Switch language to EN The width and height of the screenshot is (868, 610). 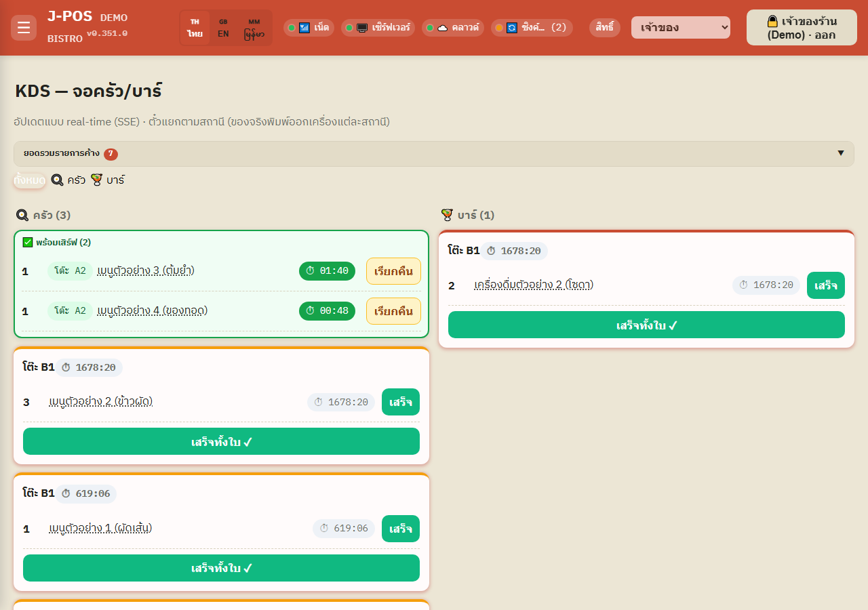pos(223,28)
